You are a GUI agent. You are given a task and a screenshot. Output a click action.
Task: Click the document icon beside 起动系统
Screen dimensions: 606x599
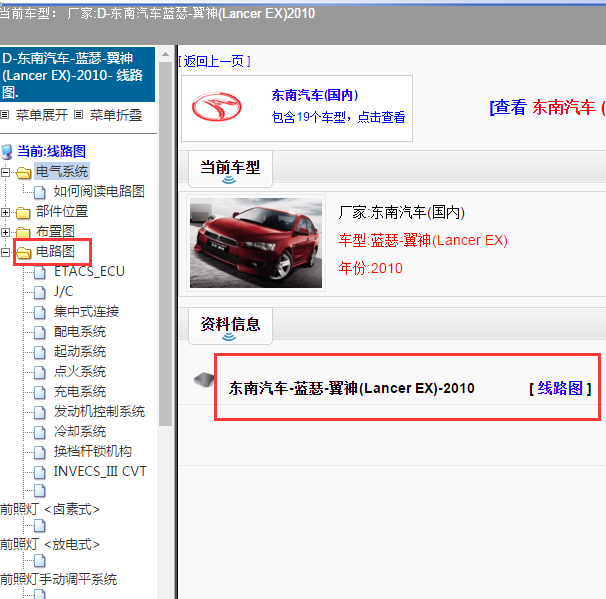click(x=39, y=352)
